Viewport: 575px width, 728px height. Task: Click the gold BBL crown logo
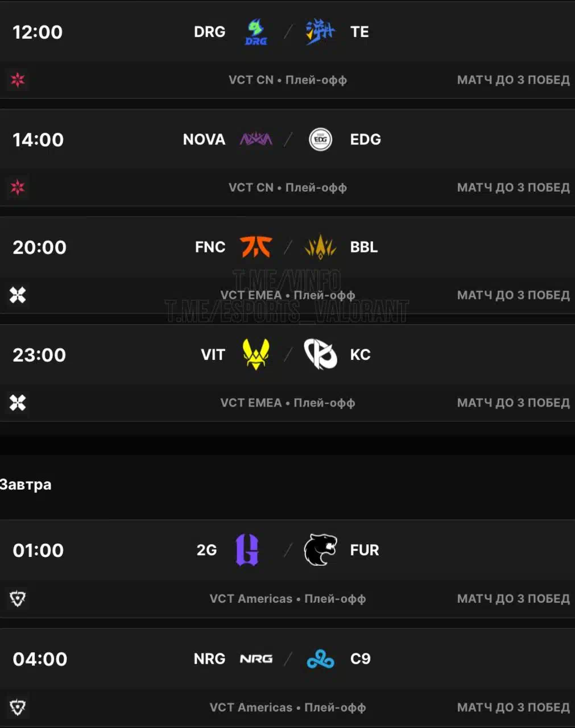[x=320, y=247]
